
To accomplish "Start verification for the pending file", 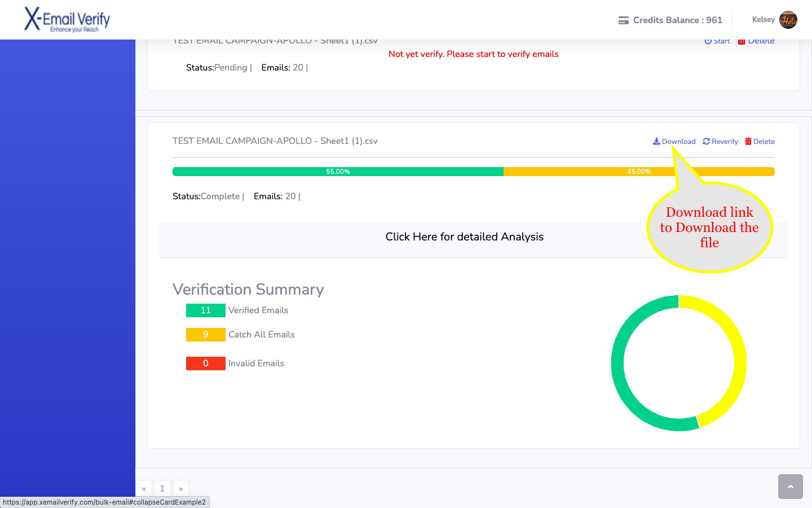I will click(717, 41).
